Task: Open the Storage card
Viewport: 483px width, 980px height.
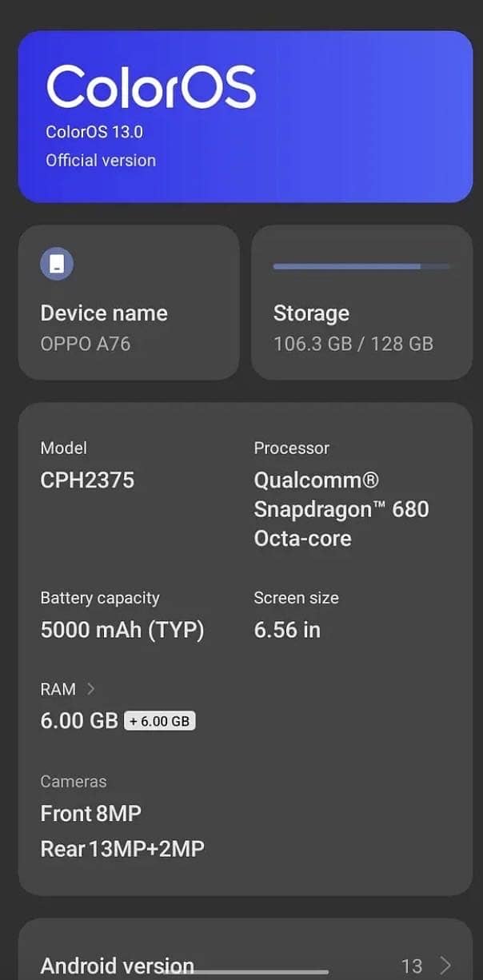Action: point(361,302)
